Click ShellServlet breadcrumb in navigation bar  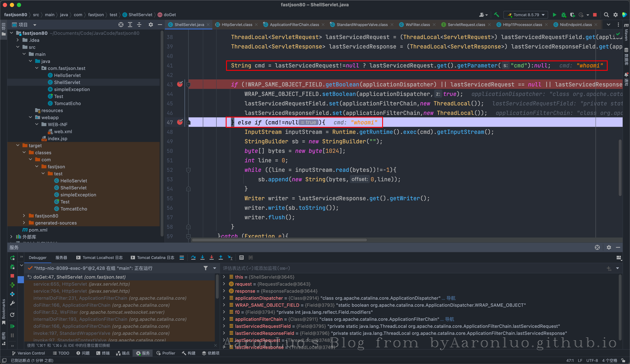[137, 15]
